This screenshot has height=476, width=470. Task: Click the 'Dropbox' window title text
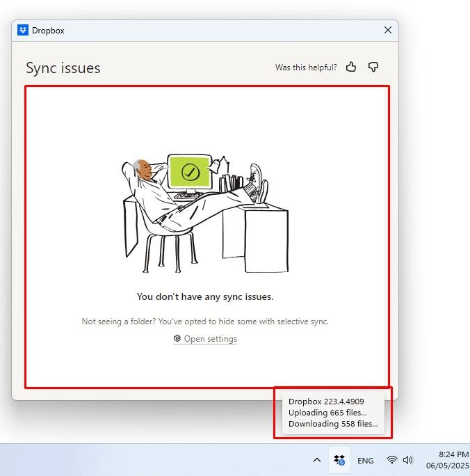pos(48,31)
